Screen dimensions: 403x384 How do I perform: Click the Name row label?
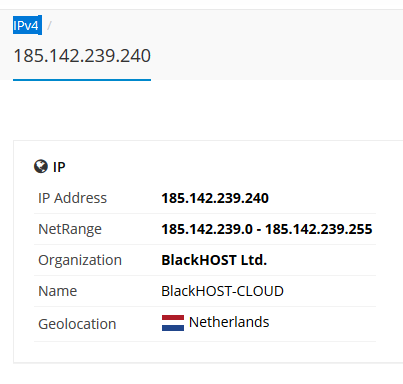click(x=58, y=291)
